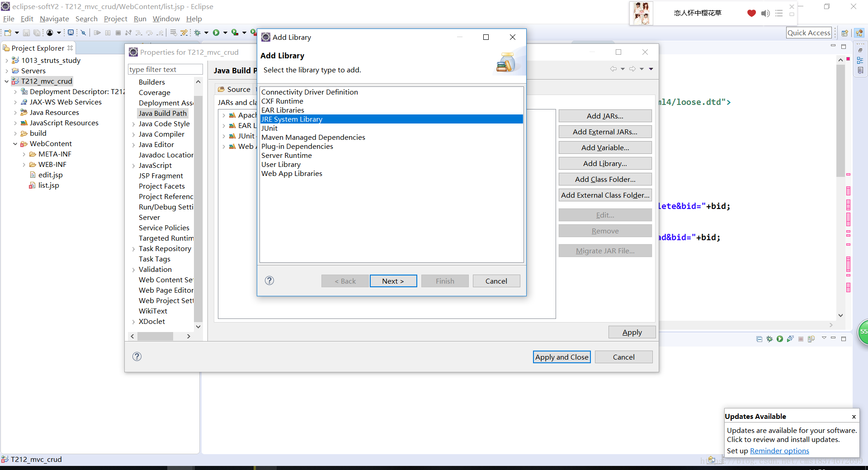The width and height of the screenshot is (868, 470).
Task: Click the New file toolbar icon
Action: point(8,33)
